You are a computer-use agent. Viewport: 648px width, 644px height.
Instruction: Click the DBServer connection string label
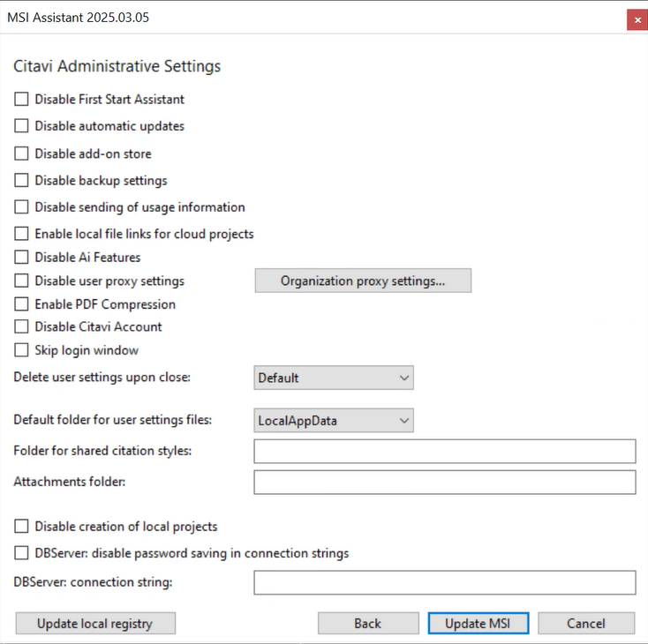pos(93,582)
